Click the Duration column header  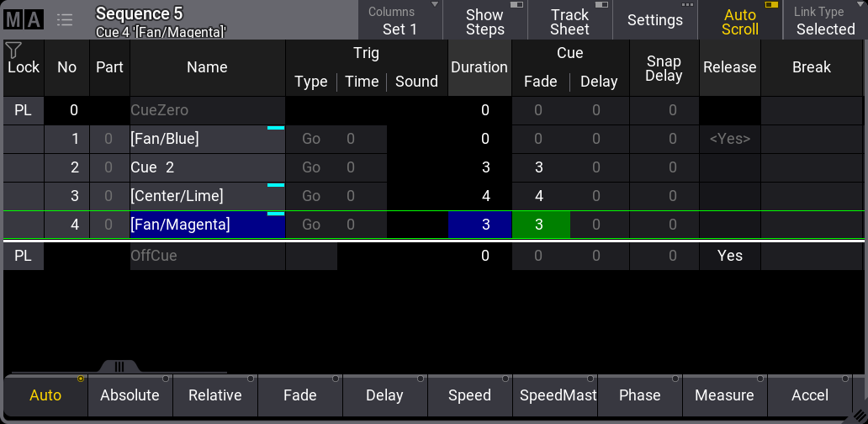(479, 67)
